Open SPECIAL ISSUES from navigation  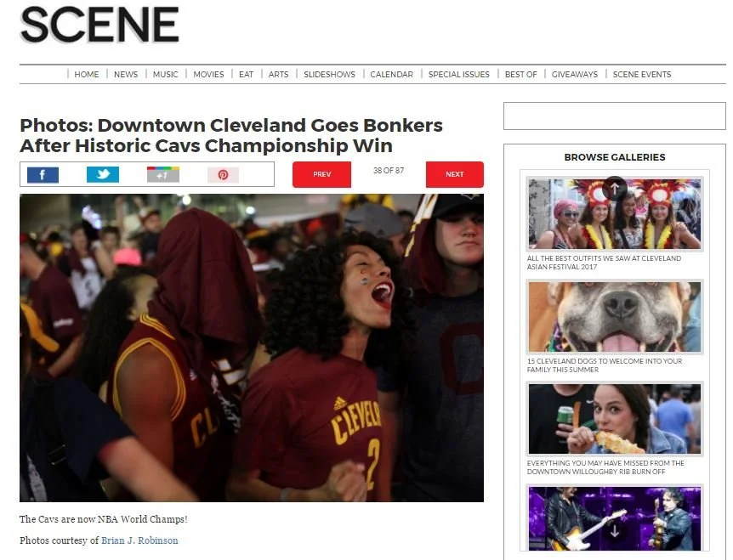pyautogui.click(x=458, y=74)
